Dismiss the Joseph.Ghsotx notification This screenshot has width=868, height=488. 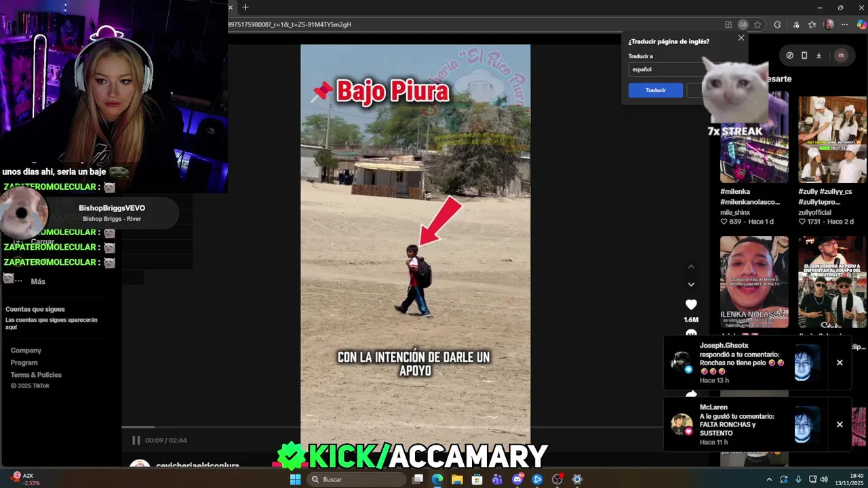tap(840, 363)
